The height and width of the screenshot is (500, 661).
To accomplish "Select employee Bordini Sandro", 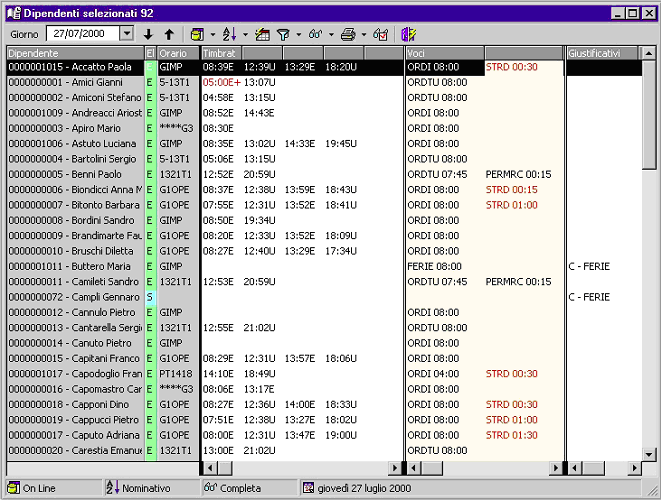I will tap(75, 220).
